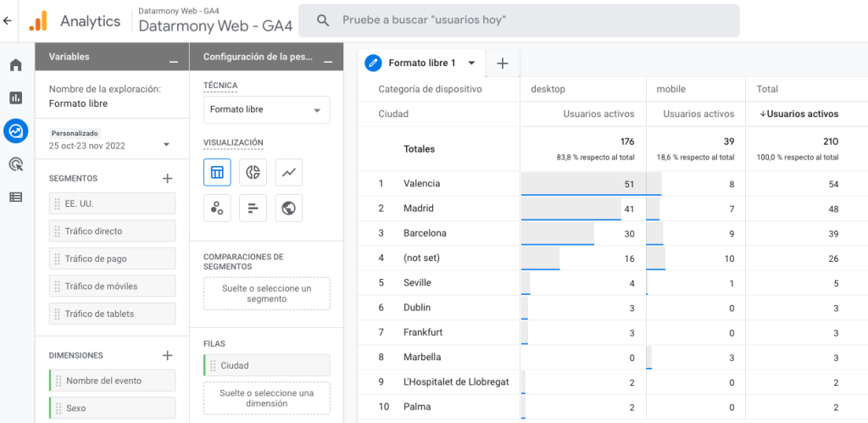The height and width of the screenshot is (423, 868).
Task: Open the Advertising icon in sidebar
Action: pyautogui.click(x=15, y=164)
